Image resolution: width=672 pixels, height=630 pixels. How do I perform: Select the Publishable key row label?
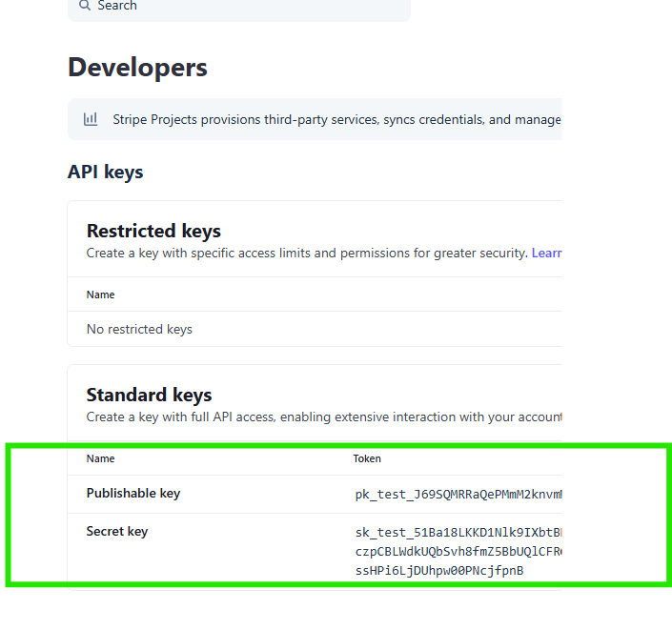click(x=133, y=494)
